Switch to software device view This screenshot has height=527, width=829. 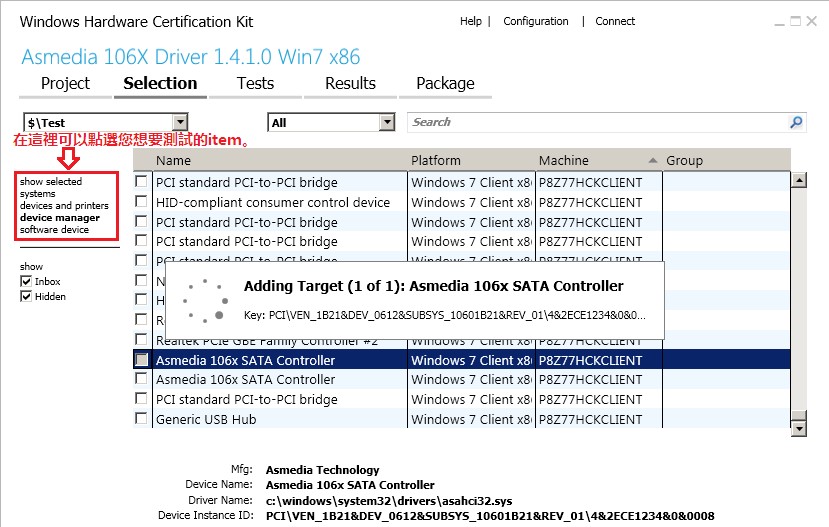click(x=54, y=229)
